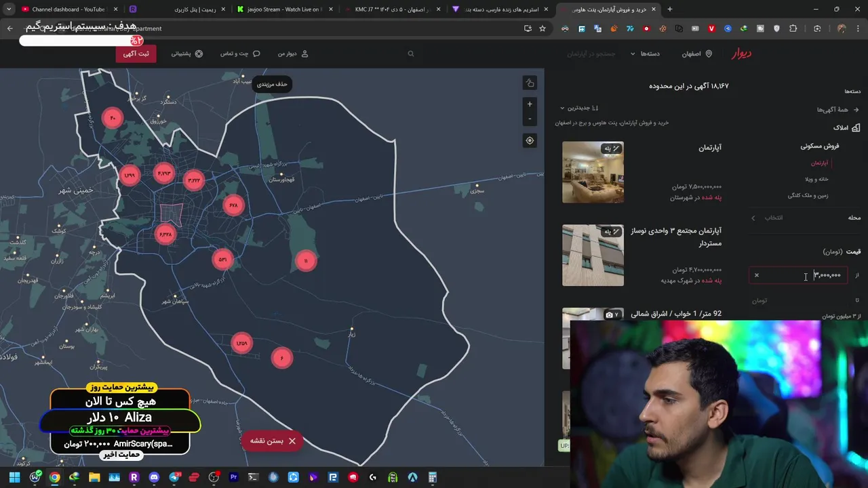
Task: Close the apartment buy-and-sell tab
Action: (x=652, y=9)
